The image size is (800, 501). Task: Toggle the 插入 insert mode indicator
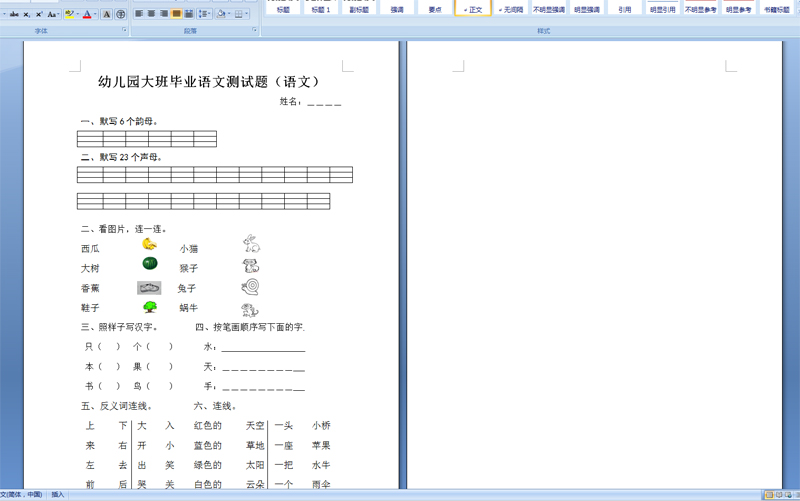(58, 495)
